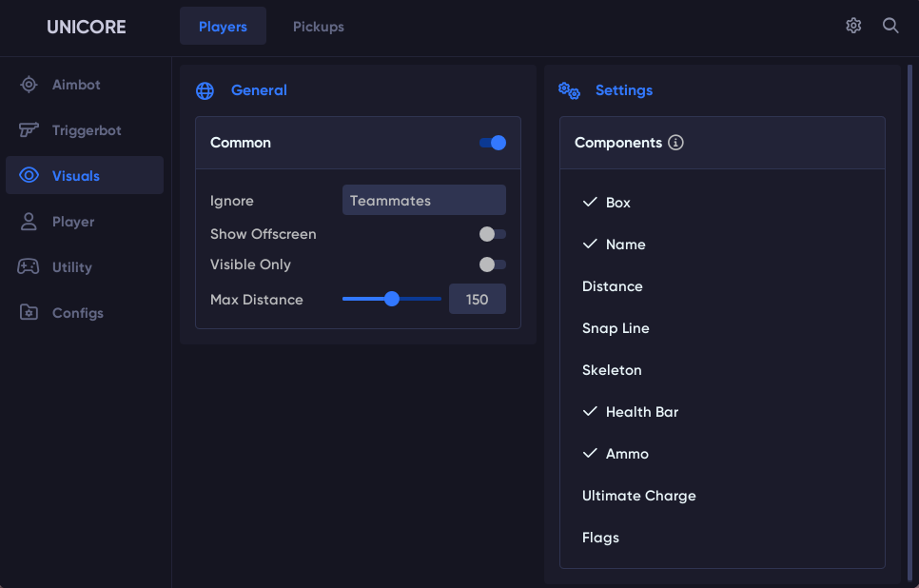Image resolution: width=919 pixels, height=588 pixels.
Task: Enable the Snap Line component option
Action: [616, 328]
